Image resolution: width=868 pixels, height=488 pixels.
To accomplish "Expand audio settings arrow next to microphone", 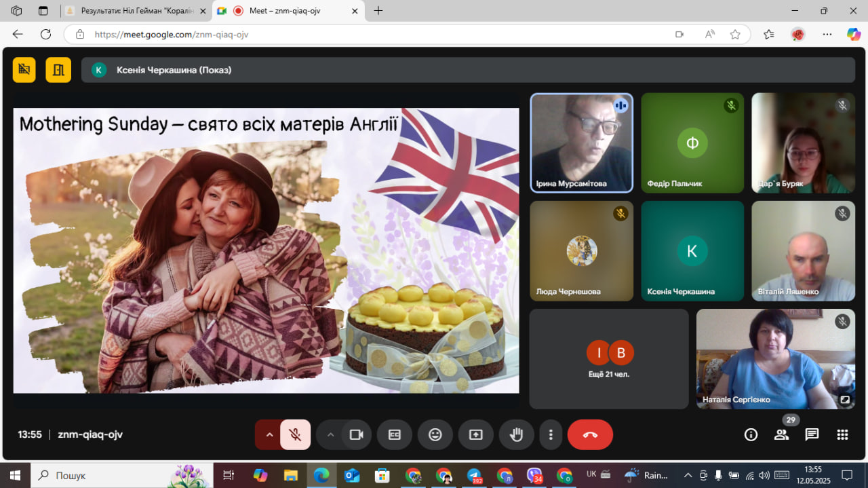I will coord(269,434).
